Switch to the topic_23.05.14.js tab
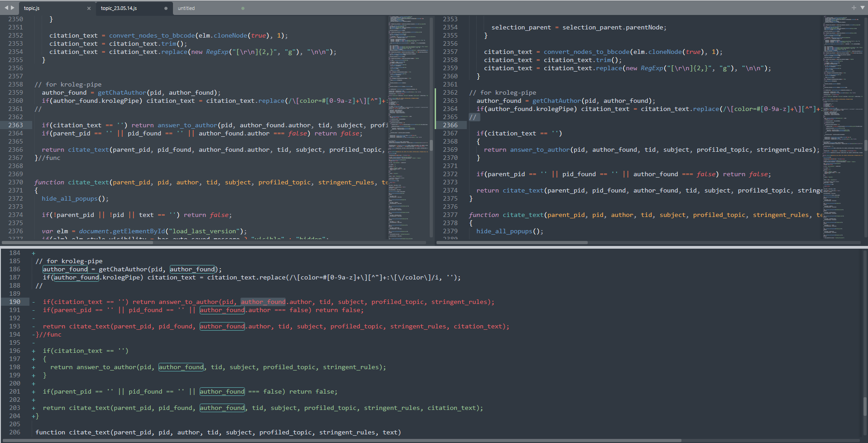Image resolution: width=868 pixels, height=443 pixels. click(119, 8)
